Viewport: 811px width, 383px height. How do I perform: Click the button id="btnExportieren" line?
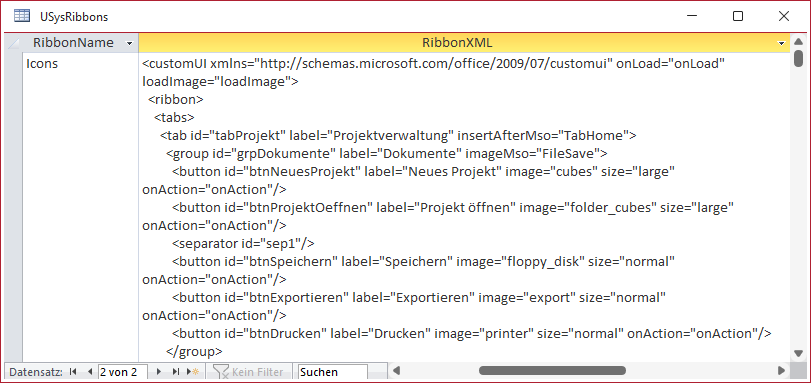point(418,298)
